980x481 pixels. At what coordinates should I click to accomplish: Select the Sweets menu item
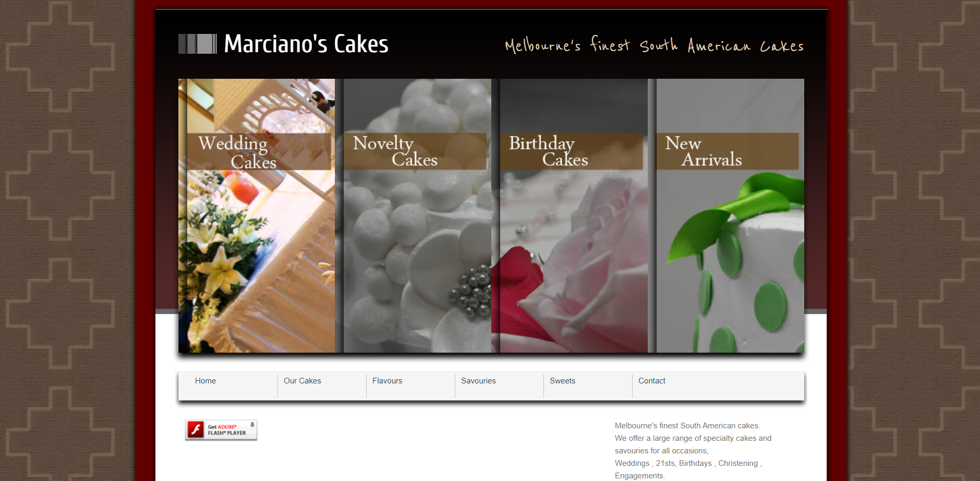562,381
